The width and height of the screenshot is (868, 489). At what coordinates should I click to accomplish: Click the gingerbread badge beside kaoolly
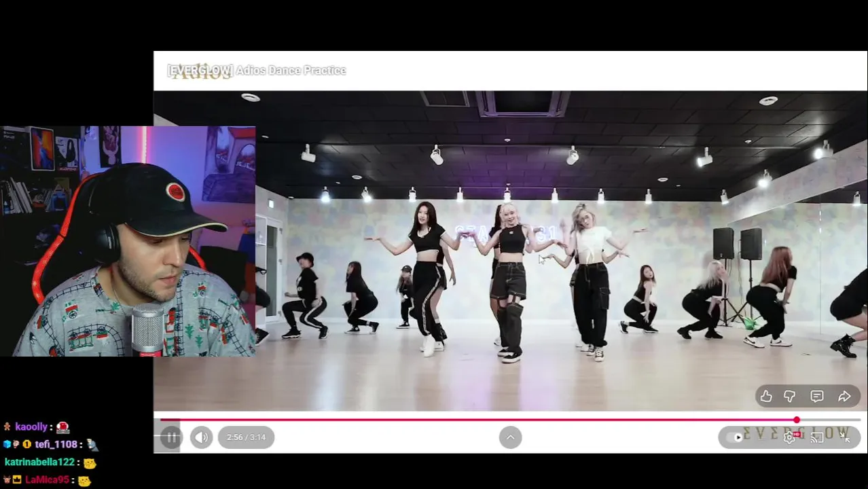coord(7,427)
